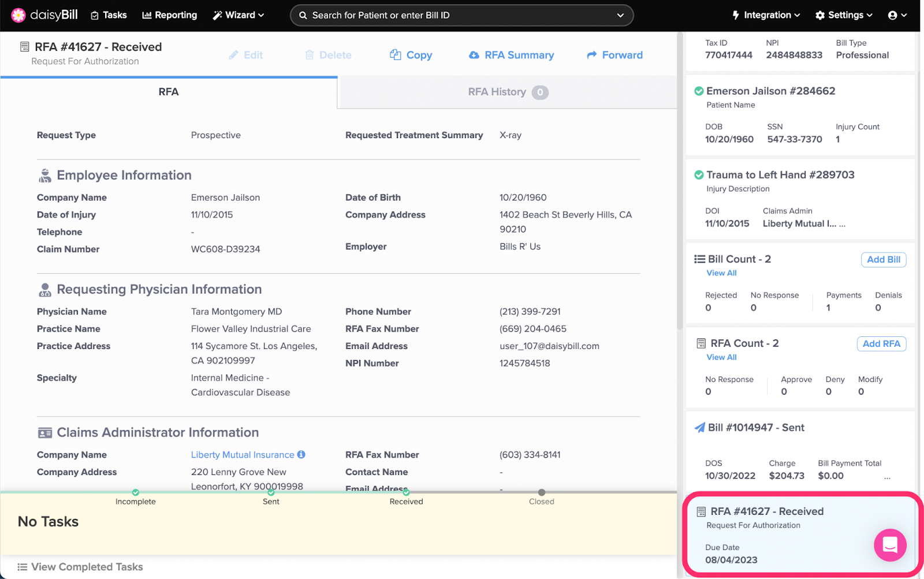Click the Closed marker on the status progress bar
The height and width of the screenshot is (579, 924).
541,493
